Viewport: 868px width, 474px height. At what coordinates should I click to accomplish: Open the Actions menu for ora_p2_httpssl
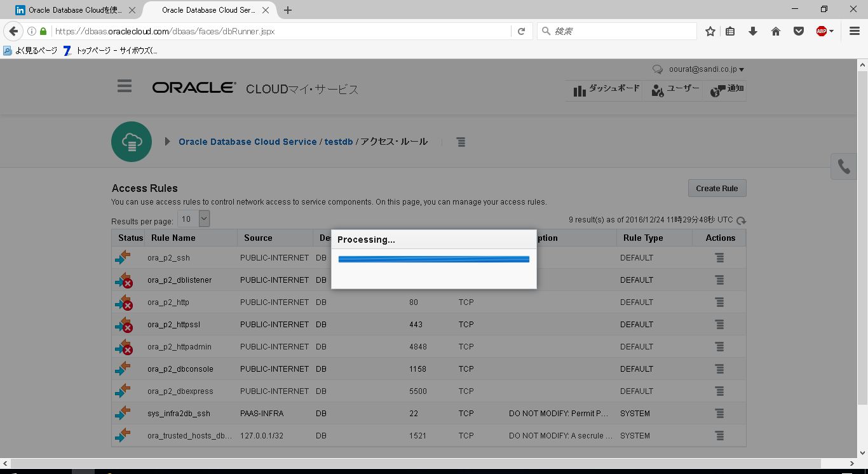[719, 325]
